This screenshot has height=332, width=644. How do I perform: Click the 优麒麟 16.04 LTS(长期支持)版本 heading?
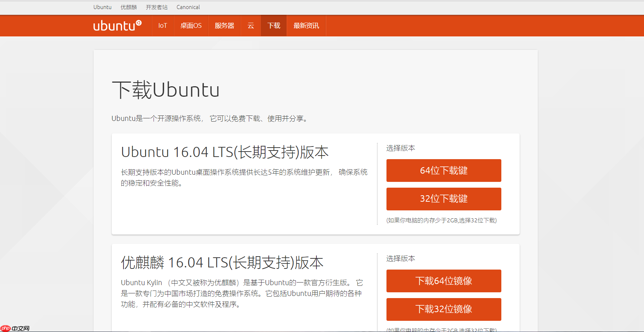tap(222, 263)
